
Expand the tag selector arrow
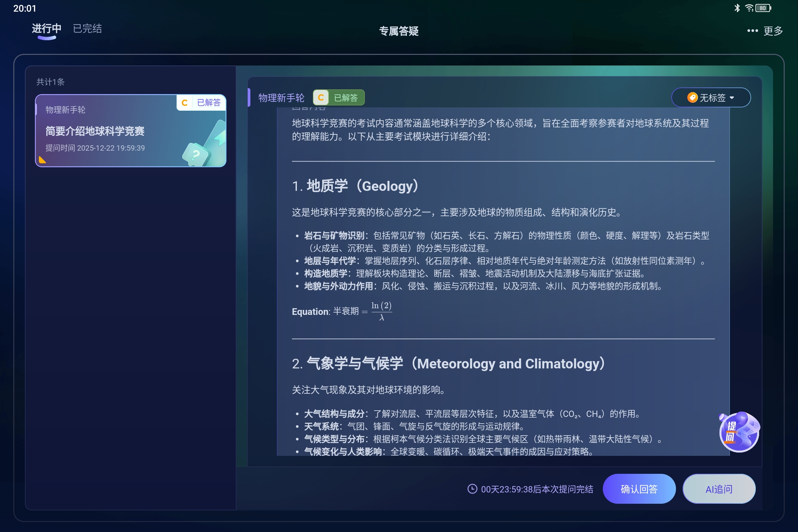(x=732, y=98)
